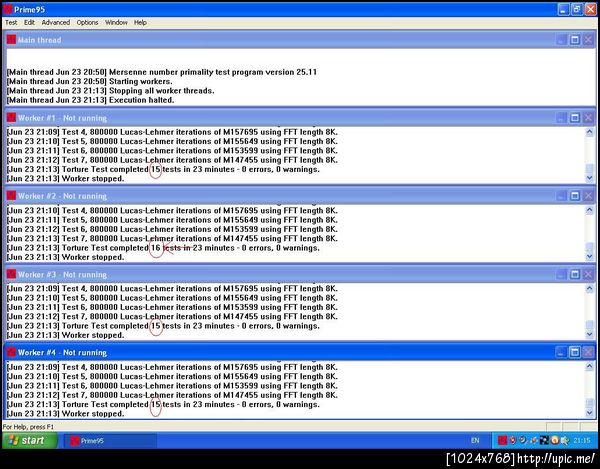
Task: Open the Window menu
Action: 116,23
